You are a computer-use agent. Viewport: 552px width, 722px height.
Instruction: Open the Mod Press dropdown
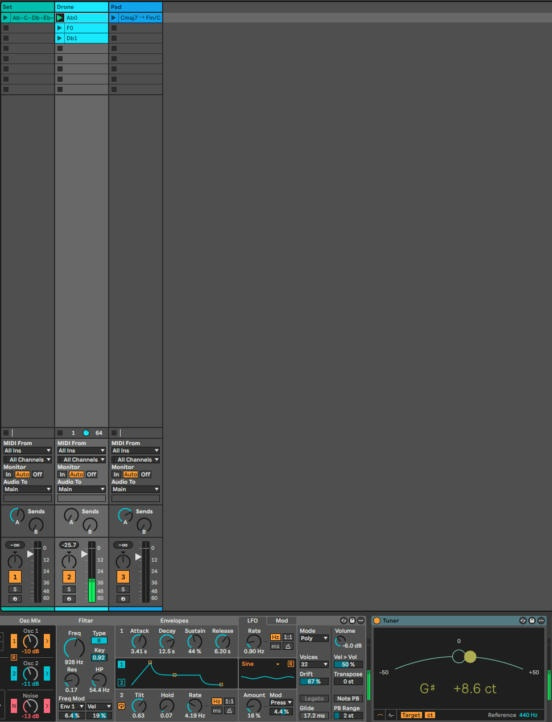pos(281,703)
